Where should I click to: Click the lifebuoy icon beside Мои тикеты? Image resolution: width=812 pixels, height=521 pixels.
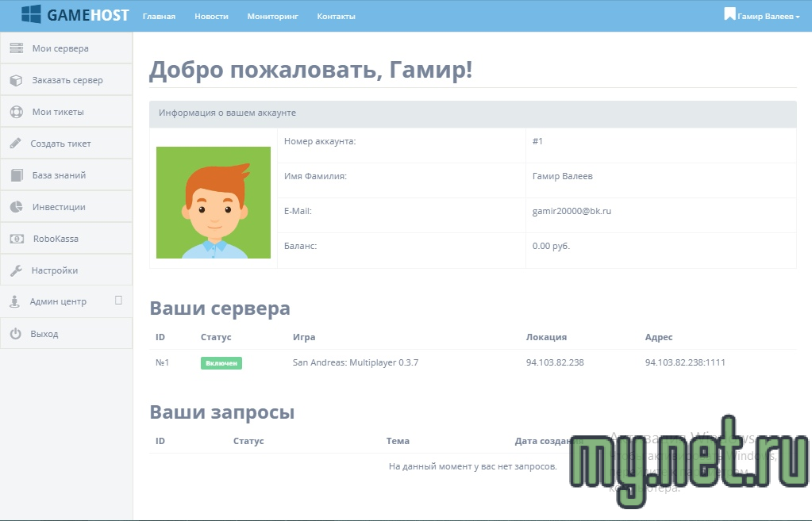16,112
